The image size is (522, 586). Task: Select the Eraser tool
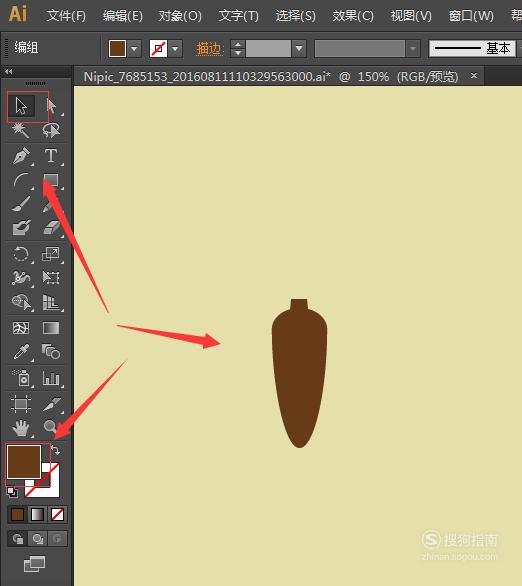click(51, 228)
